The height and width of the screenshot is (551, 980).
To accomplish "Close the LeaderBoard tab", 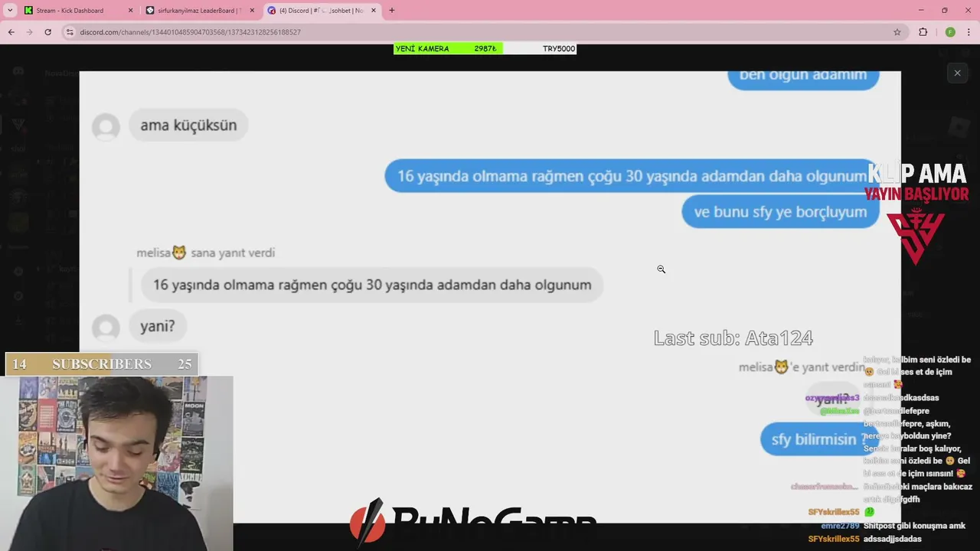I will coord(252,11).
